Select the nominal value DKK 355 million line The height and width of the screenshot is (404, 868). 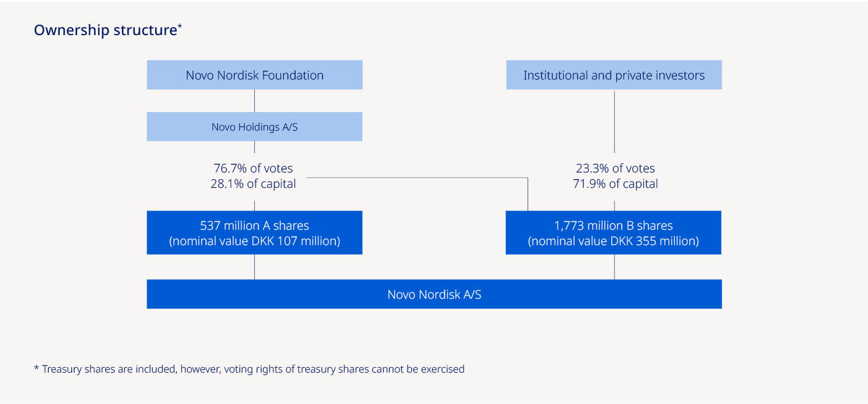[x=613, y=241]
